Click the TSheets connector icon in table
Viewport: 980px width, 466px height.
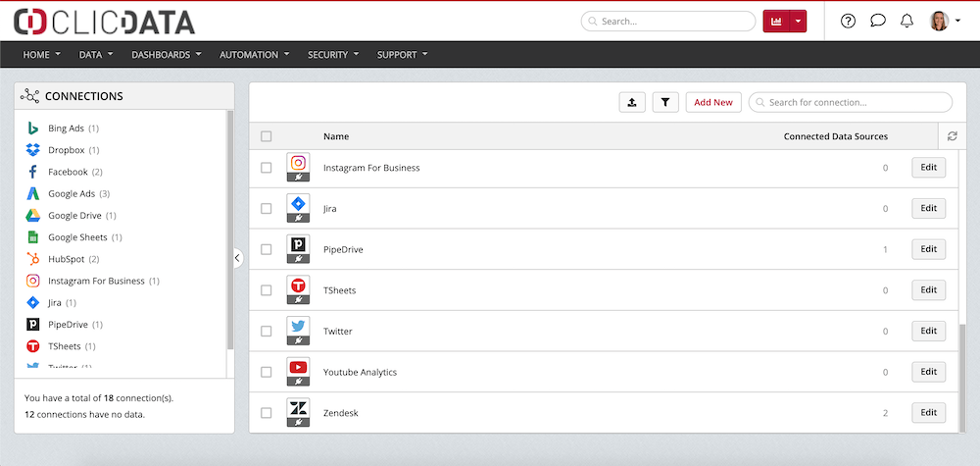(x=298, y=290)
